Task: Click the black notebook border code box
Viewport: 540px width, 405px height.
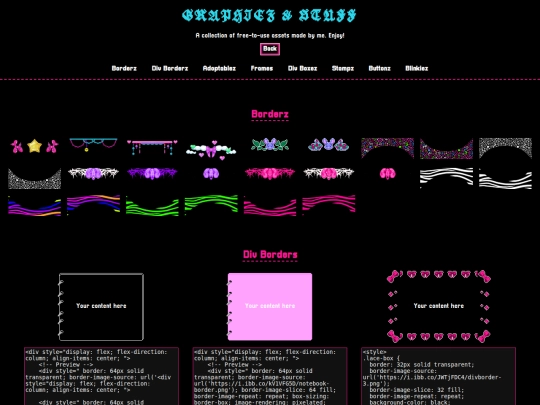Action: click(x=101, y=376)
